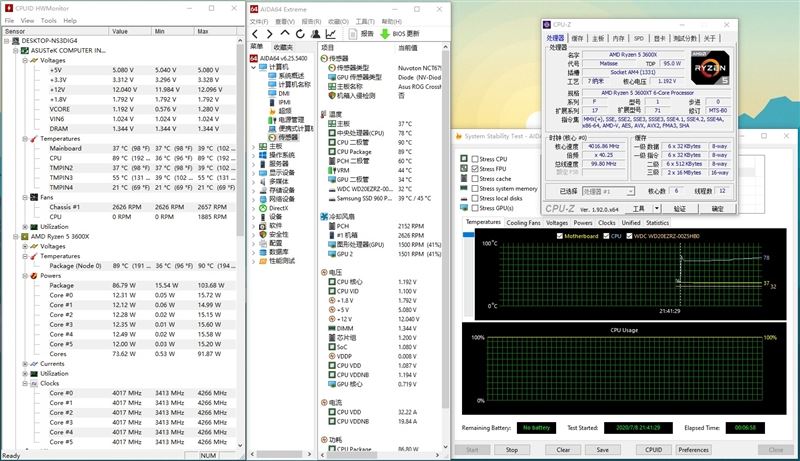The width and height of the screenshot is (800, 461).
Task: Enable the Stress cache checkbox
Action: click(x=475, y=178)
